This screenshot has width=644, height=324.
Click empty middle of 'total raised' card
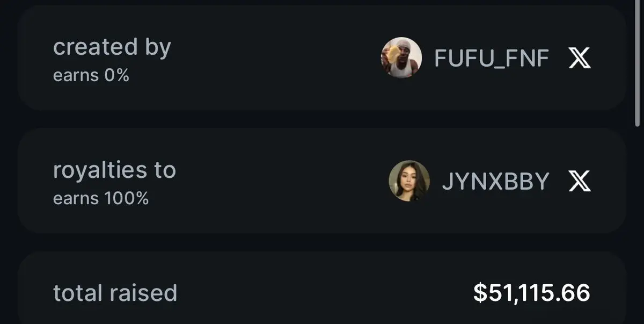click(x=322, y=293)
